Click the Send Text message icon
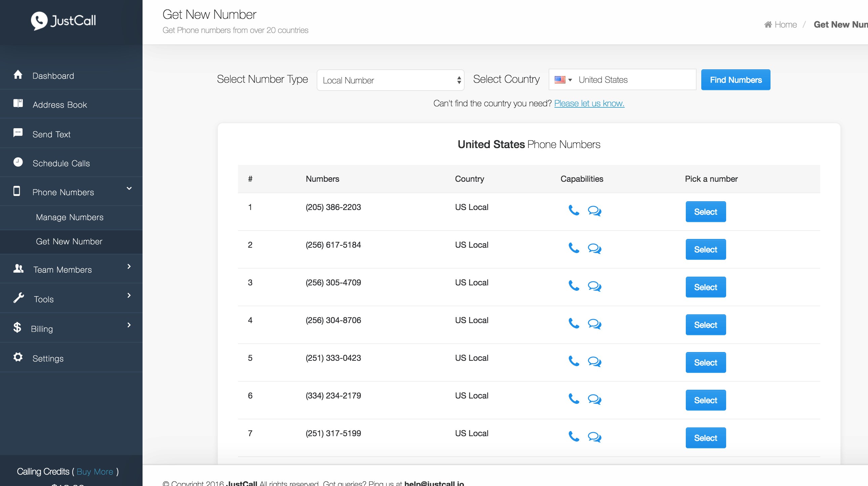This screenshot has width=868, height=486. tap(18, 133)
